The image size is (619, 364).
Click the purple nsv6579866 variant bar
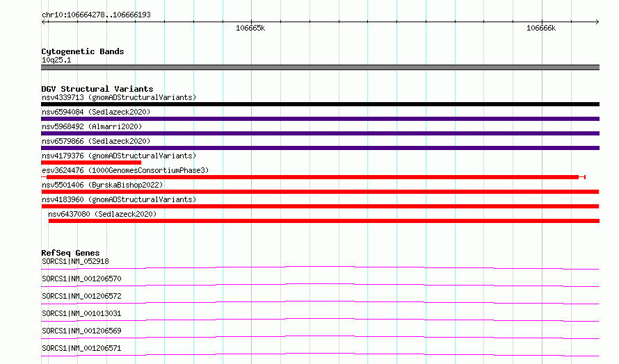[320, 148]
